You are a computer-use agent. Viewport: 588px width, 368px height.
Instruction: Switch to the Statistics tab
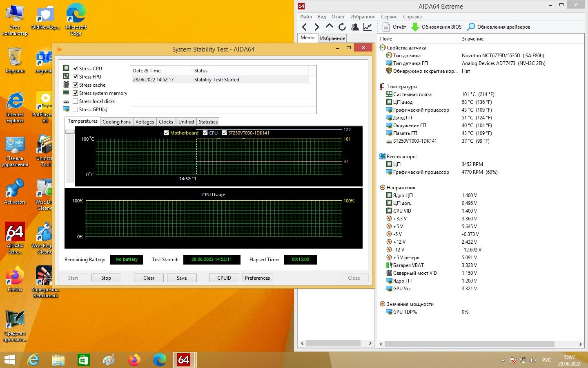pos(208,122)
